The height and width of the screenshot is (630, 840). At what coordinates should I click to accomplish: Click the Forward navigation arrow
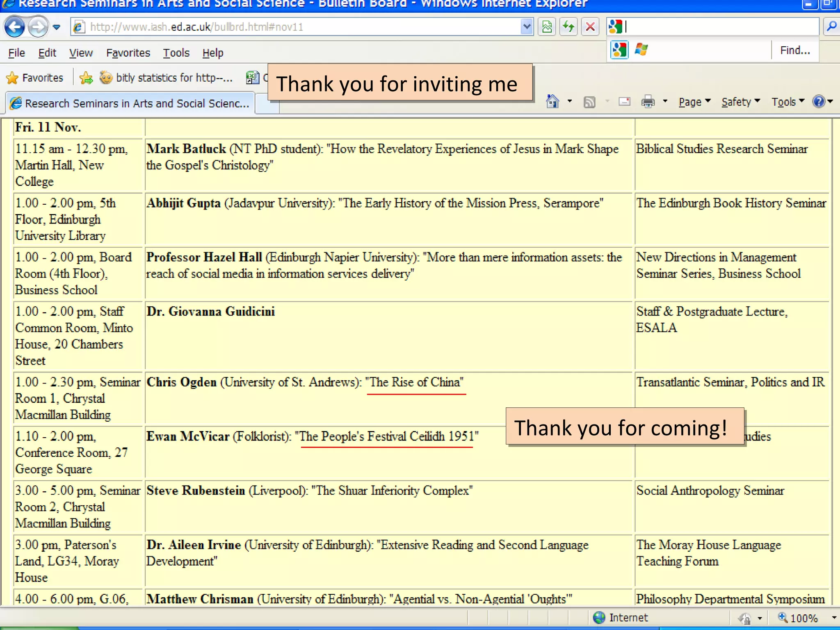(38, 27)
